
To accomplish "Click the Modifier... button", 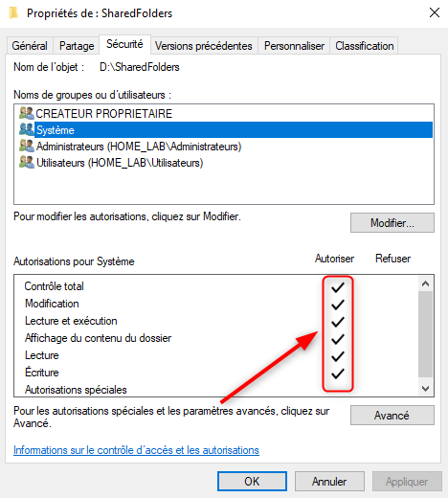I will [392, 223].
